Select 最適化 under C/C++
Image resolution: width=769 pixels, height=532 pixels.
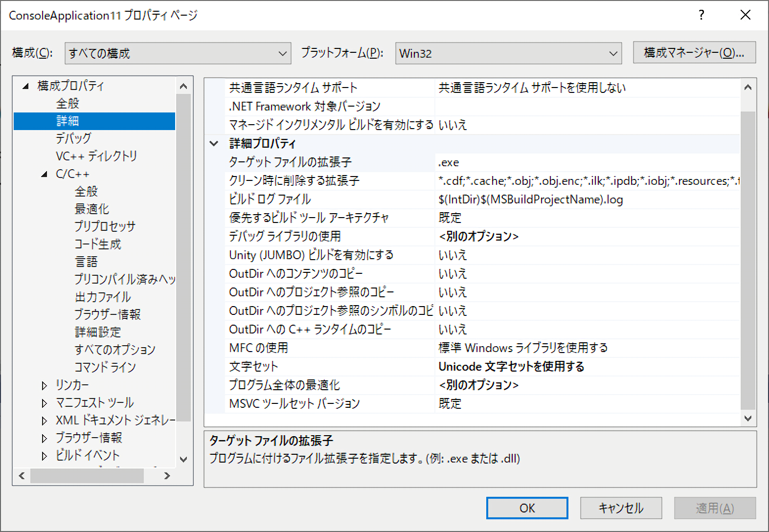click(91, 209)
